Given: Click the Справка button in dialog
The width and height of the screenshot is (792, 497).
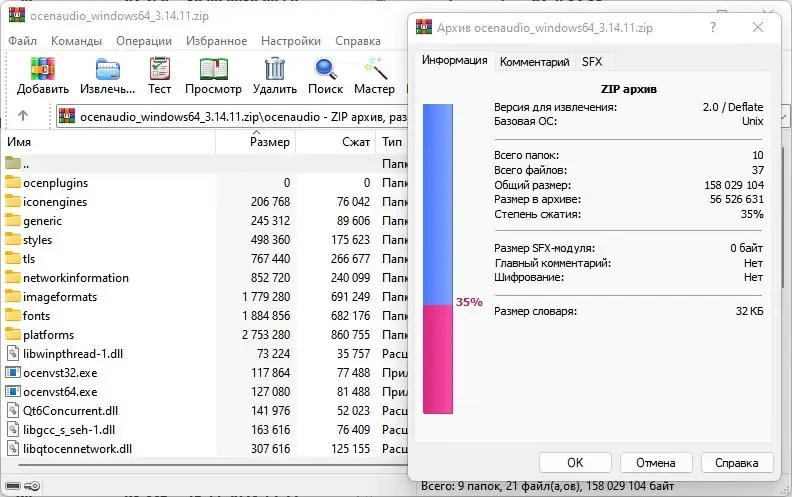Looking at the screenshot, I should 736,463.
